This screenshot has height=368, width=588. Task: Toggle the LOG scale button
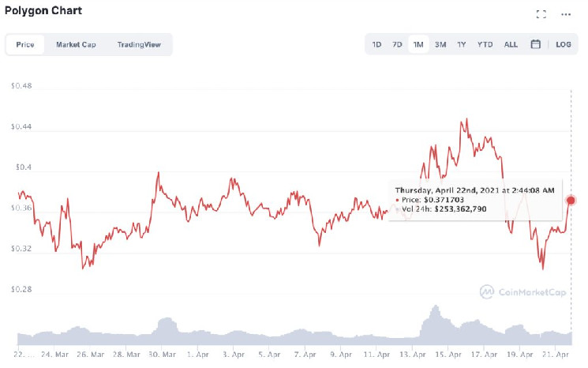coord(563,44)
